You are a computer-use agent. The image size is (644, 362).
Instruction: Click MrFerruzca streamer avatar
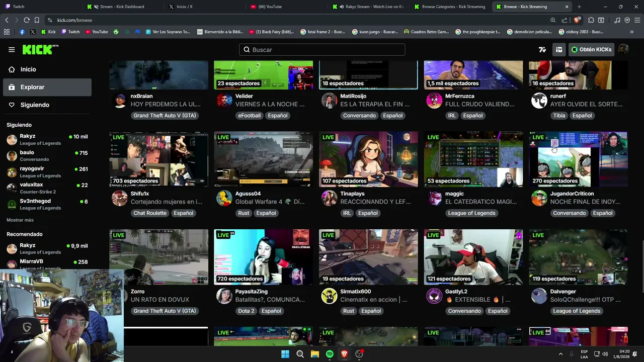434,101
